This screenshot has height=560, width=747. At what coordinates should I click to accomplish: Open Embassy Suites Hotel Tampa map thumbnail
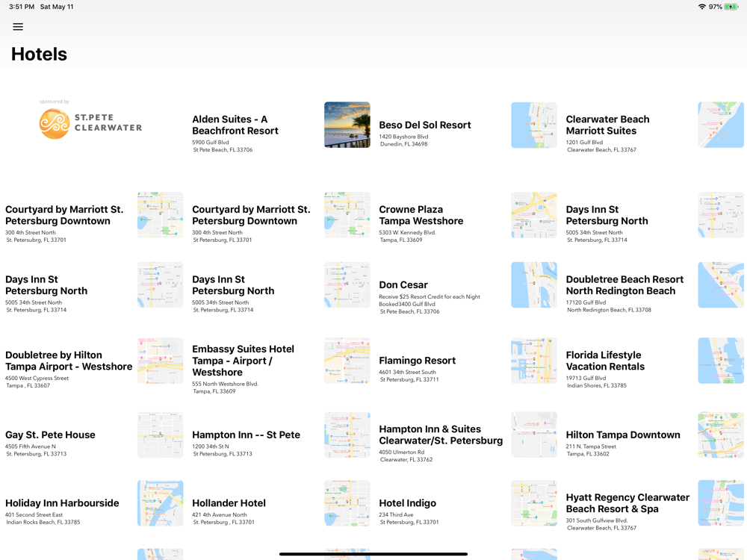point(347,361)
